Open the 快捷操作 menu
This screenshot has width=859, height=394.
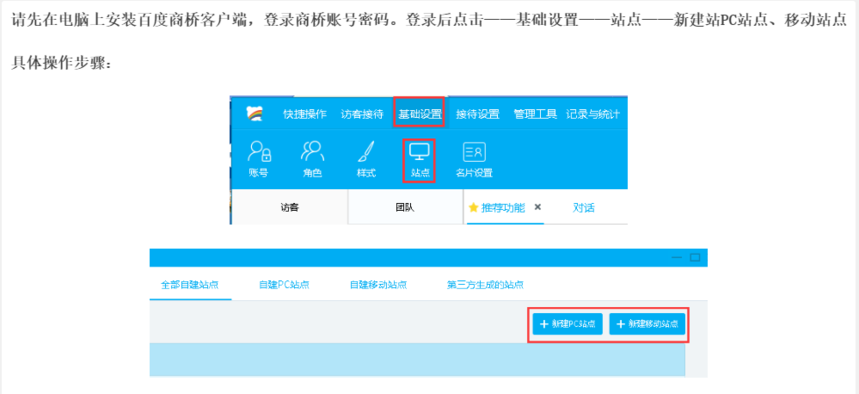pos(305,114)
